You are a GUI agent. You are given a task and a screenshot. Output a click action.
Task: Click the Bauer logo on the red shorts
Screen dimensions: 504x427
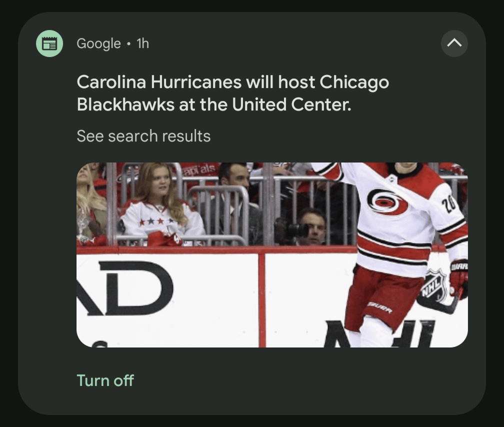point(380,306)
